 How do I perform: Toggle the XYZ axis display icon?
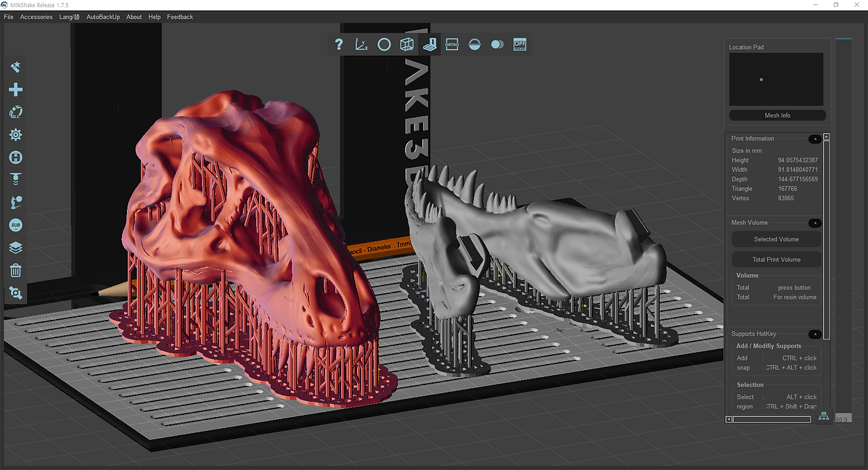[361, 44]
